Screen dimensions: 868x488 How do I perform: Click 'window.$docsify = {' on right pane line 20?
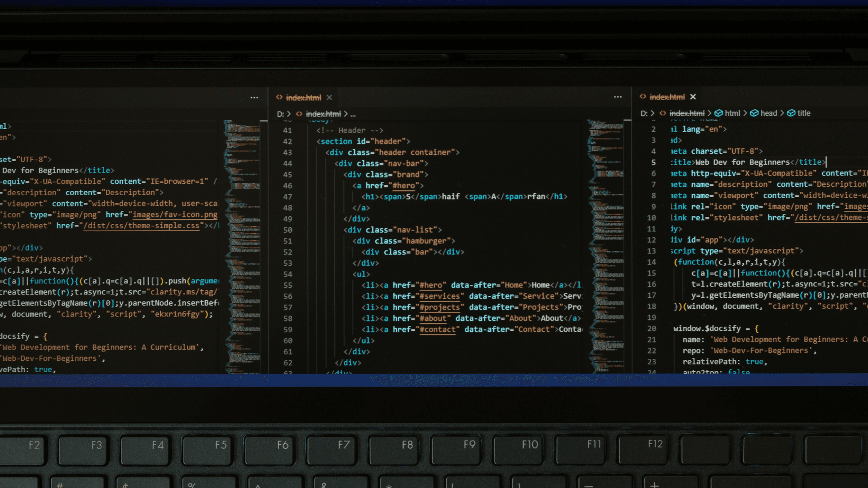pos(716,328)
